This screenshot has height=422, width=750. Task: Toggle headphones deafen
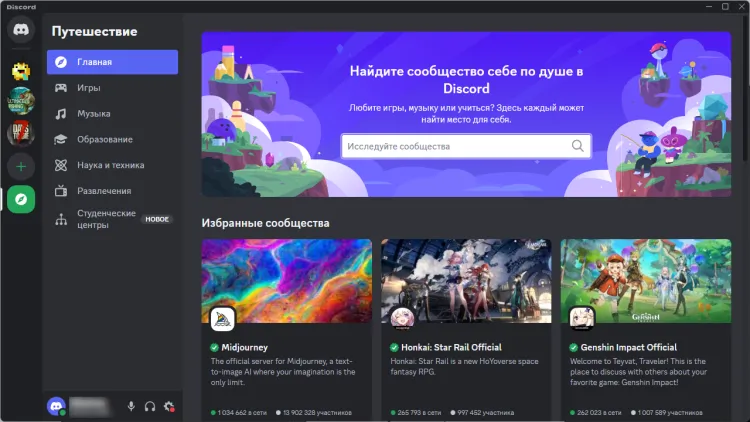pyautogui.click(x=150, y=407)
